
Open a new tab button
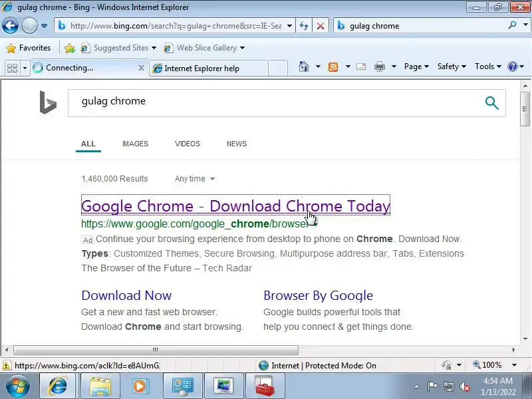[278, 68]
